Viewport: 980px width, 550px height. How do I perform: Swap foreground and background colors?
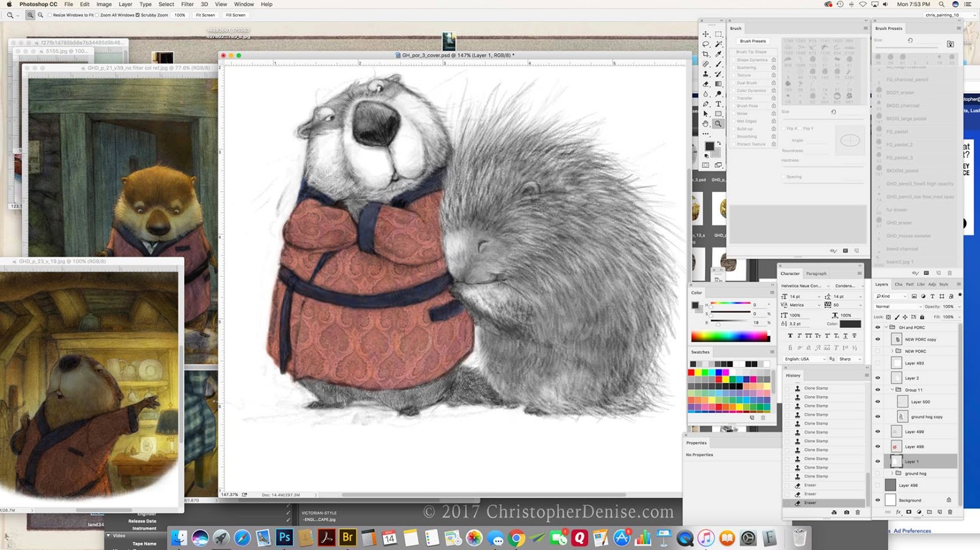pyautogui.click(x=719, y=143)
